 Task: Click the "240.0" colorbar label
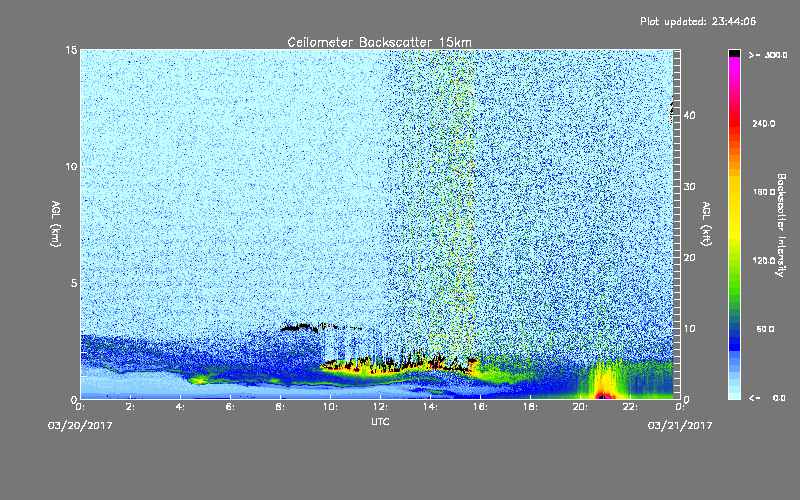pos(764,123)
